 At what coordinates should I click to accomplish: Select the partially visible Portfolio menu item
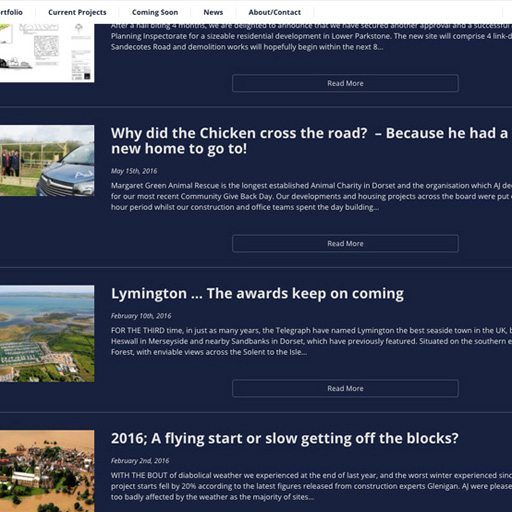pyautogui.click(x=11, y=12)
